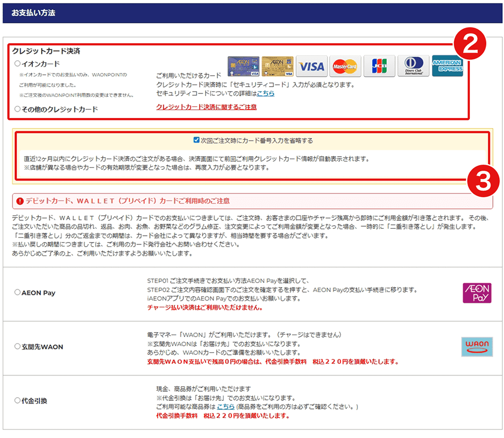Open the security code こちら link
The image size is (504, 438).
[x=266, y=93]
